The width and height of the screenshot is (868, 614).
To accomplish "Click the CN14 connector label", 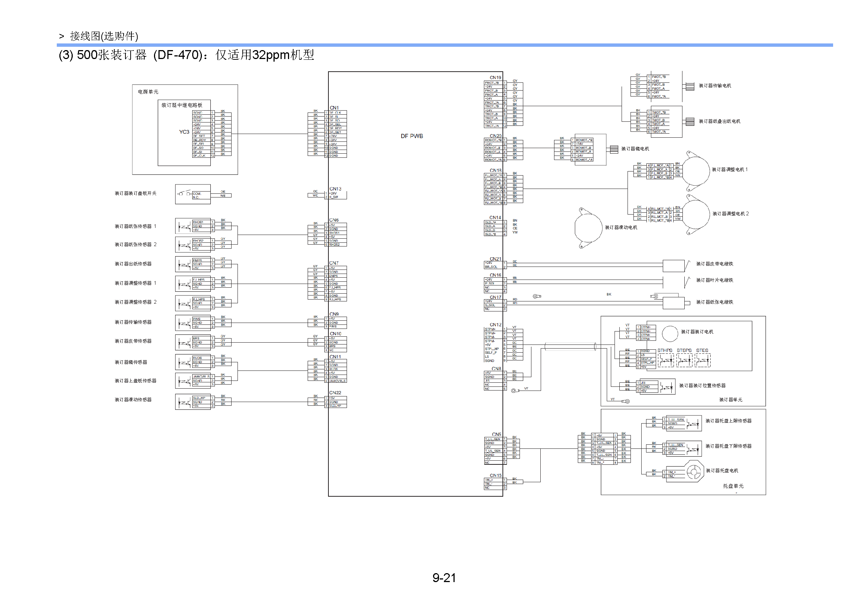I will 495,218.
